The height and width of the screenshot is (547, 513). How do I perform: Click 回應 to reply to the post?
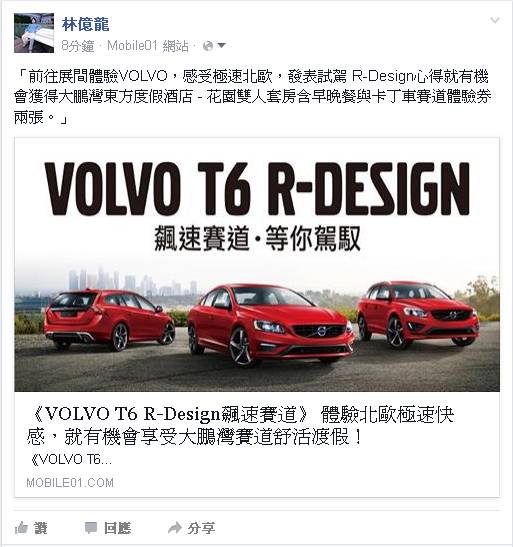(118, 528)
